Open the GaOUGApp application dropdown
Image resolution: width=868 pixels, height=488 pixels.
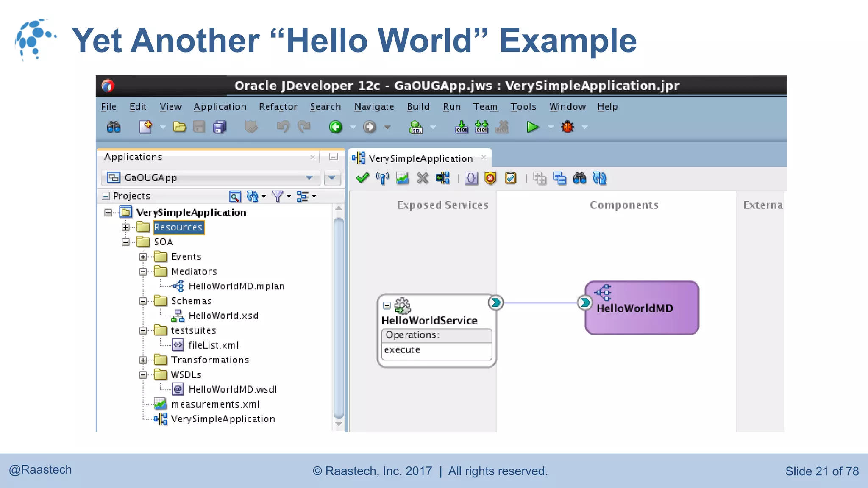point(309,178)
